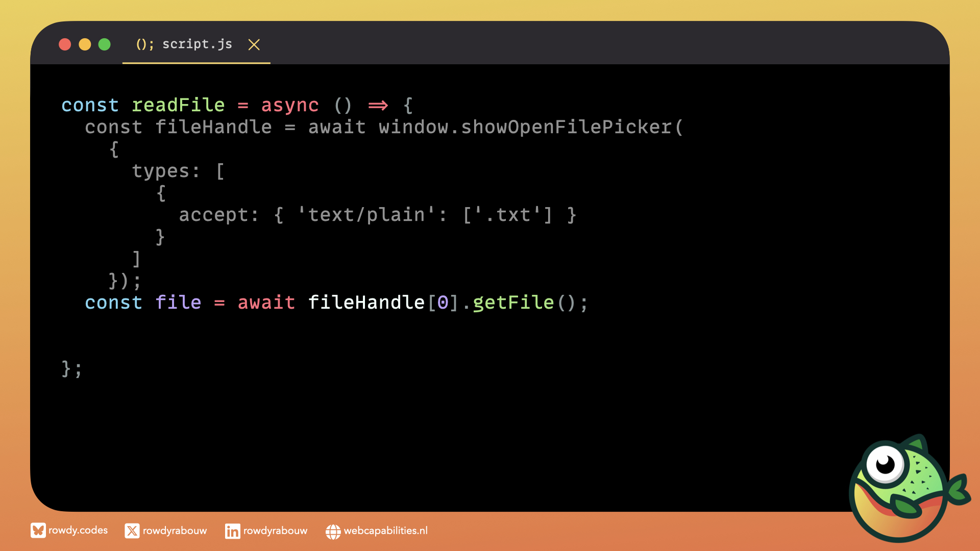This screenshot has width=980, height=551.
Task: Click the async keyword in code
Action: [x=290, y=105]
